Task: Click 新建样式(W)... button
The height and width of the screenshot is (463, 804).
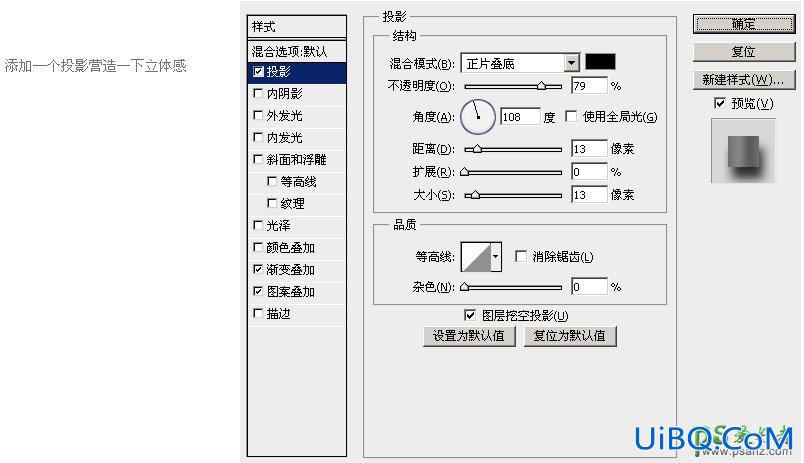Action: [743, 79]
